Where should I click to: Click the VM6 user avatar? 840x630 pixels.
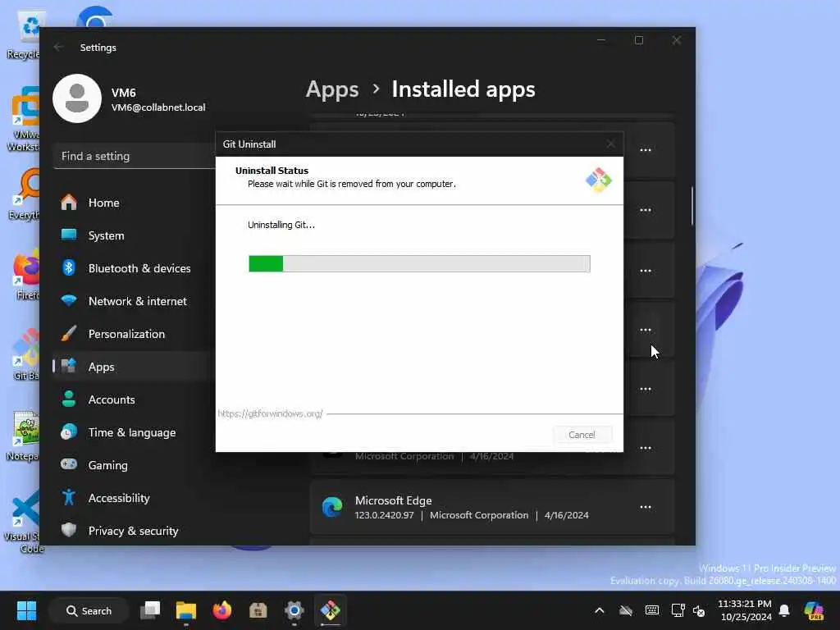point(77,98)
